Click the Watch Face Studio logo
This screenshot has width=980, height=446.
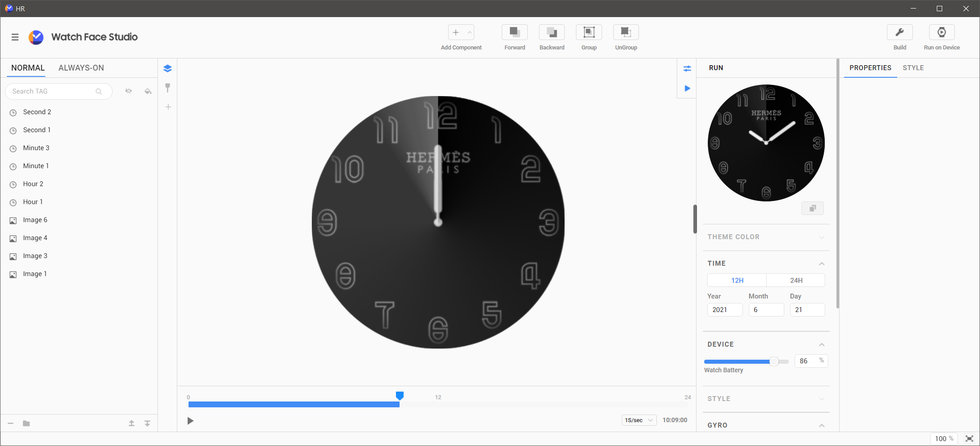pyautogui.click(x=36, y=37)
